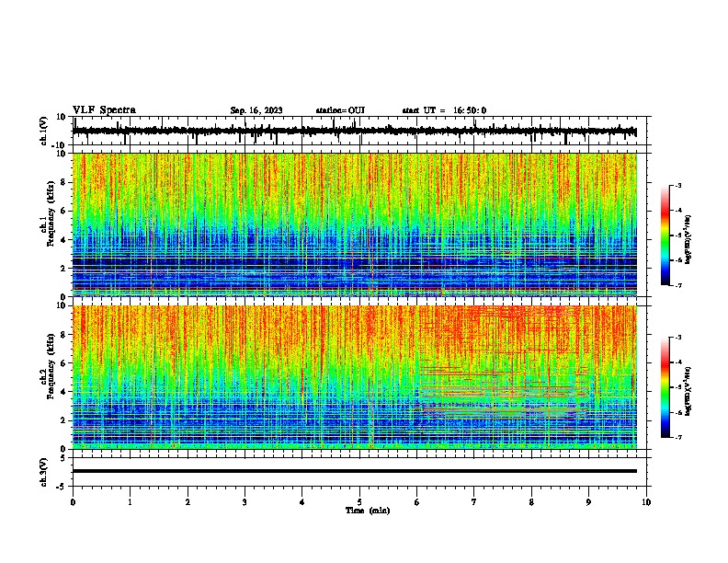Click the '-5' tick of ch.3(V) axis

tap(62, 487)
